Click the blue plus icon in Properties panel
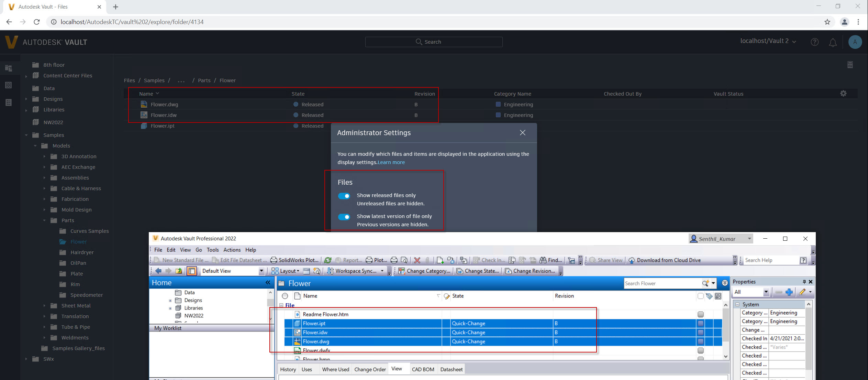Screen dimensions: 868x380 (789, 292)
